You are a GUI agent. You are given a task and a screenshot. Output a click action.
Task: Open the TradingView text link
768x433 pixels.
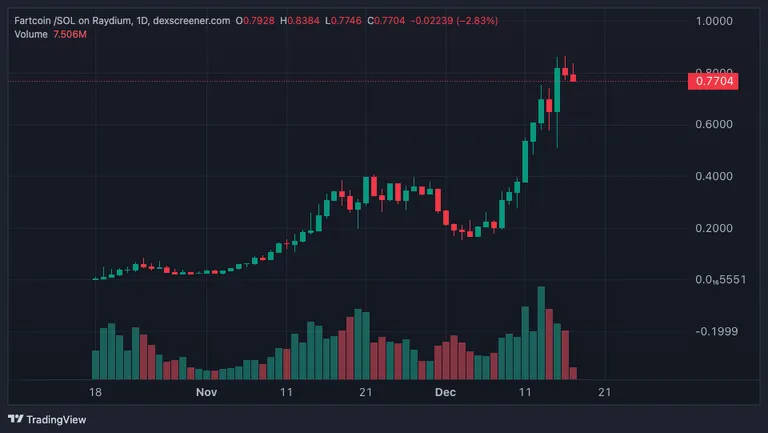[56, 420]
